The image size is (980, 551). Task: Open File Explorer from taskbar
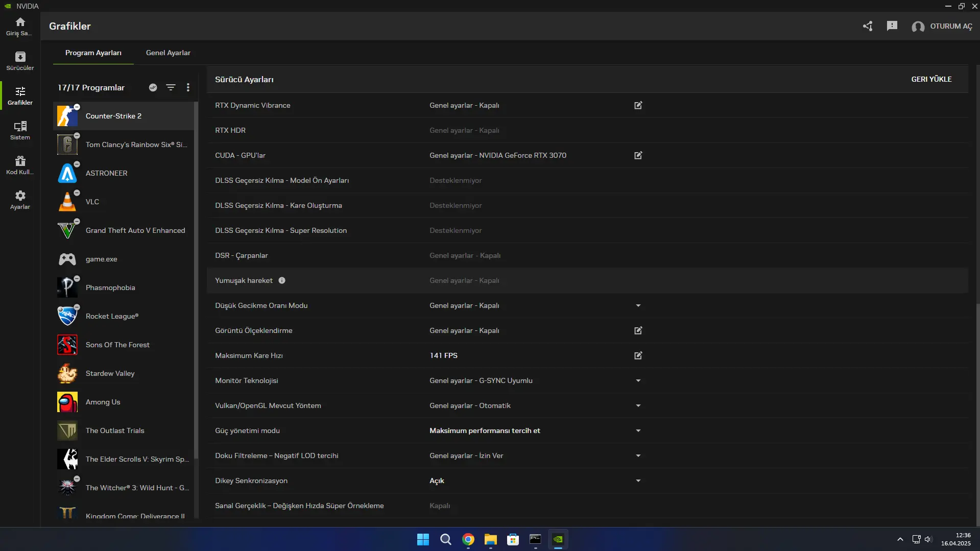(490, 539)
